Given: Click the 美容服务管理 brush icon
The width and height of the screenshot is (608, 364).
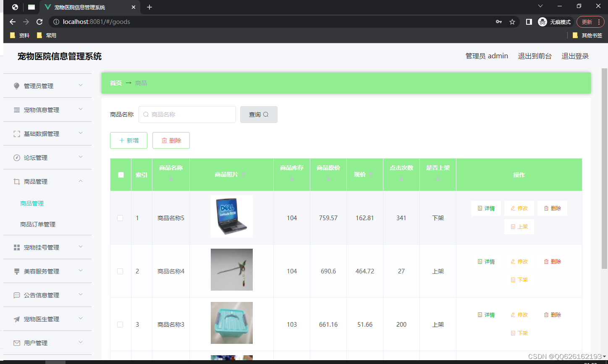Looking at the screenshot, I should pos(17,271).
